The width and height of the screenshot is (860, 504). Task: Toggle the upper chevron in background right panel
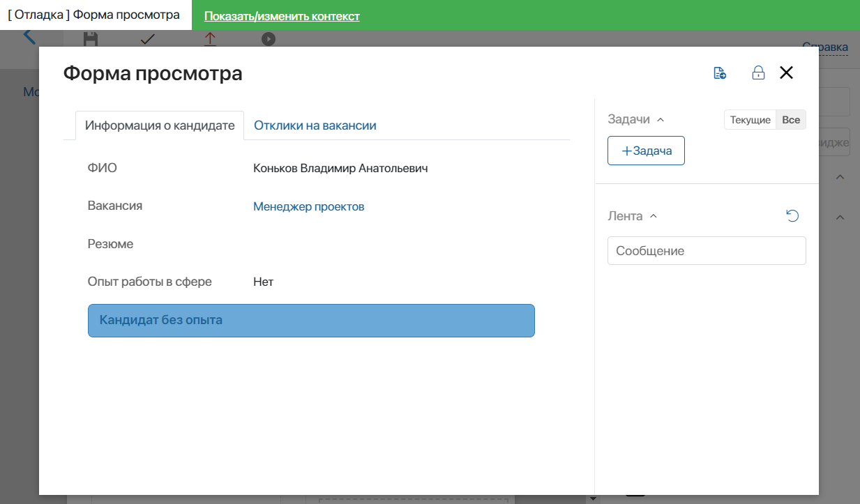(x=840, y=177)
